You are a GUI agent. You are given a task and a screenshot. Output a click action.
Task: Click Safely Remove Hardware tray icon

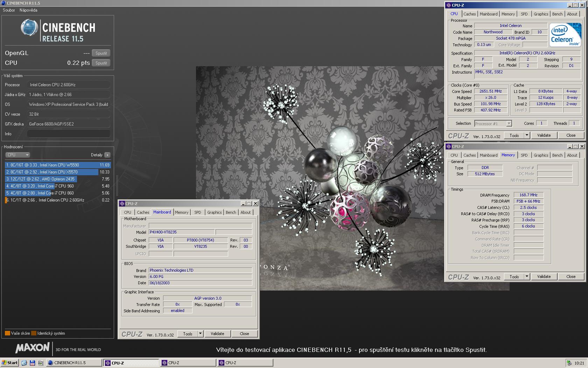click(x=569, y=363)
